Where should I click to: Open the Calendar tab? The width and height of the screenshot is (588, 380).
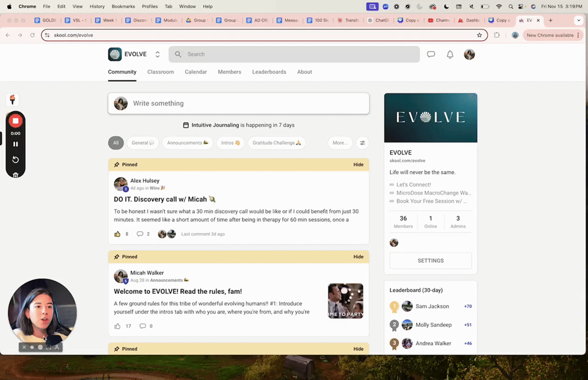point(196,72)
